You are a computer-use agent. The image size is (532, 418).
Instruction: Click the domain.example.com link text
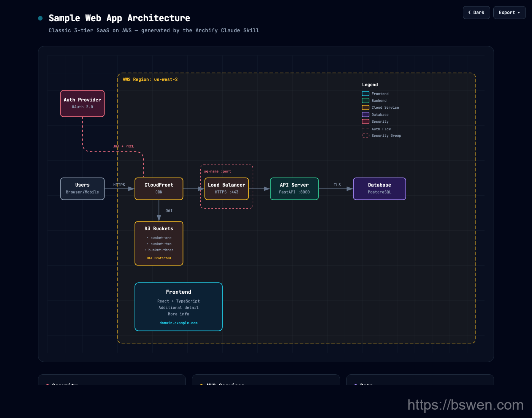[x=179, y=323]
